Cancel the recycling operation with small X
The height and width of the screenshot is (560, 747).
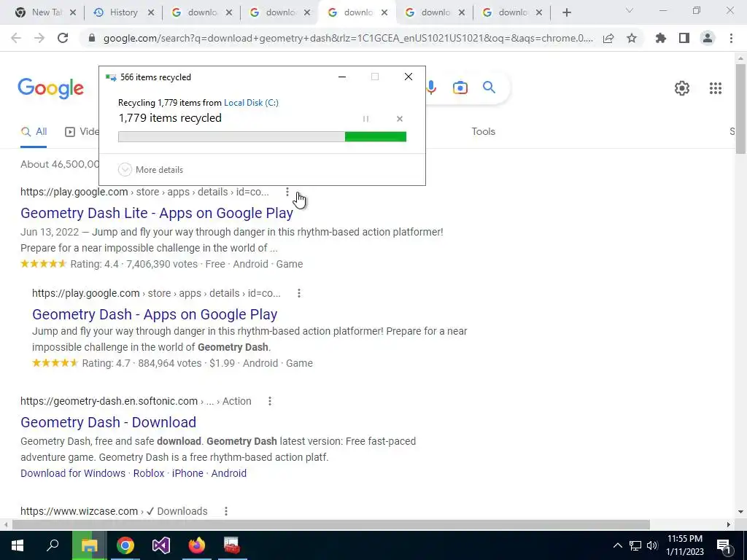point(400,119)
